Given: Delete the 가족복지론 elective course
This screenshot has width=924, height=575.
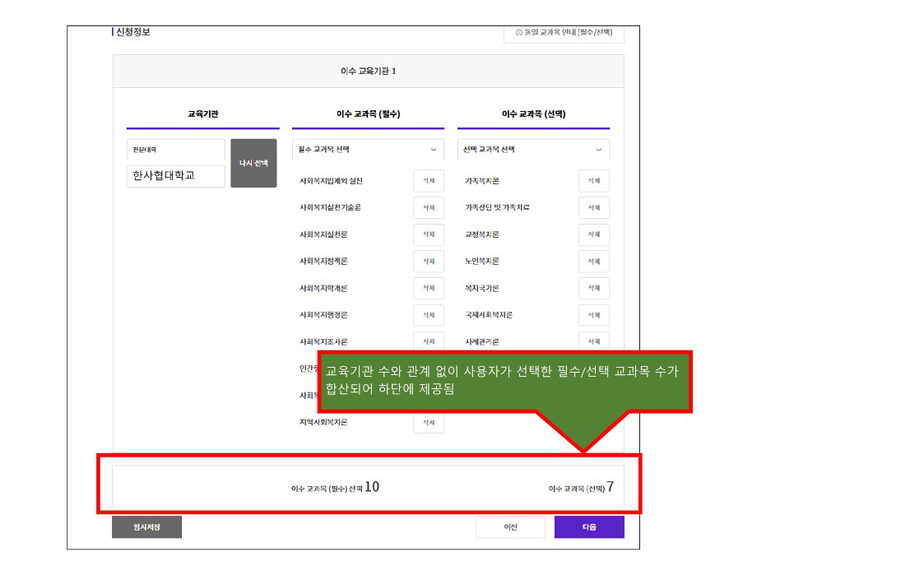Looking at the screenshot, I should [594, 181].
